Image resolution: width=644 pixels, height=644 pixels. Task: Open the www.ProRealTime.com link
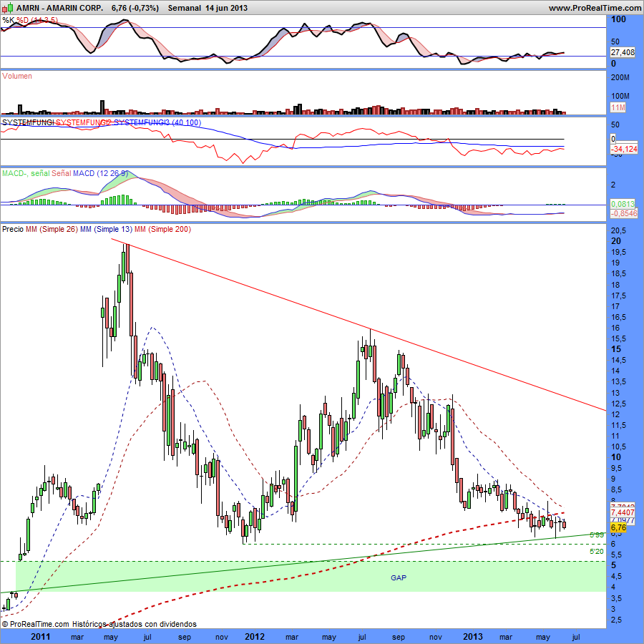[x=595, y=8]
